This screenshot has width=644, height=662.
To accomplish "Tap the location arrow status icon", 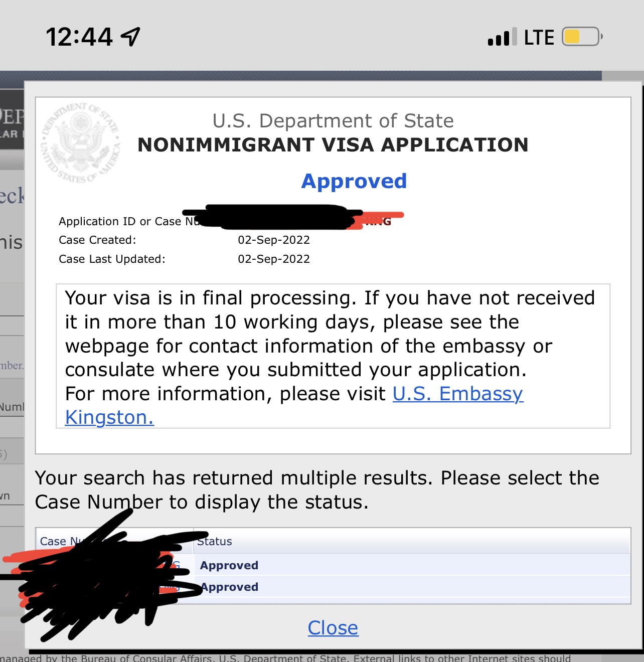I will [x=131, y=37].
